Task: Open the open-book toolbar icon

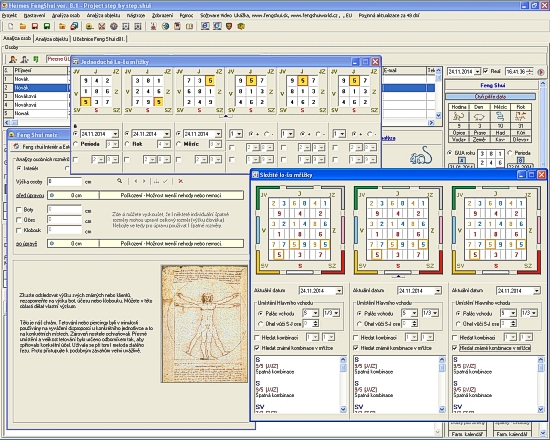Action: pyautogui.click(x=189, y=26)
